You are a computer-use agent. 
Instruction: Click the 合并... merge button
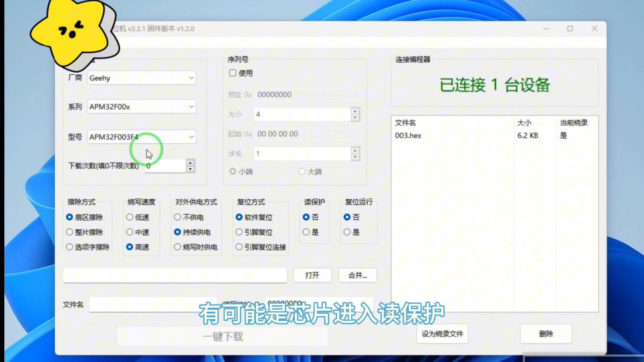pyautogui.click(x=358, y=275)
